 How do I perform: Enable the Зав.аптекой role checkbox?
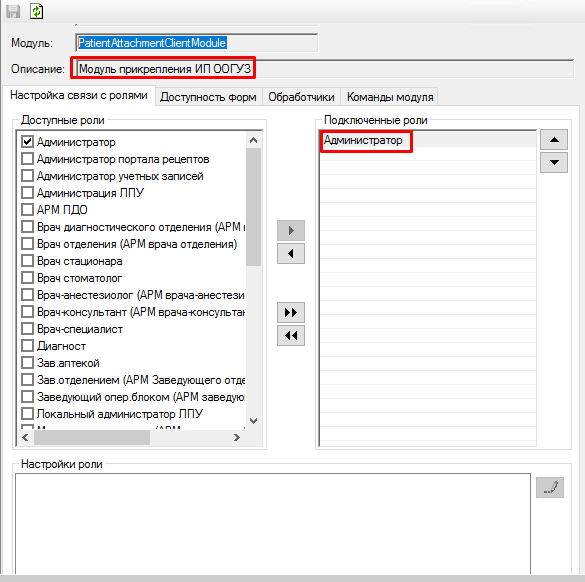27,363
